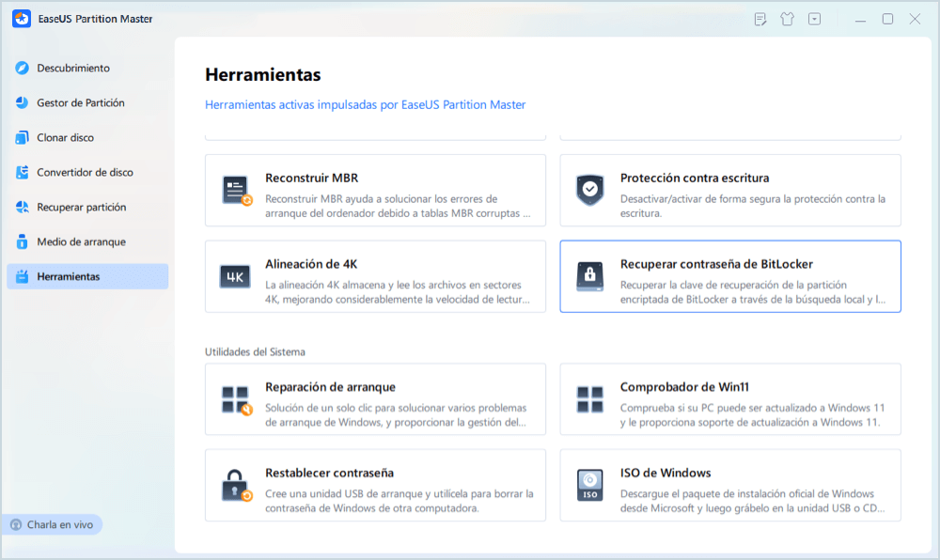Open Recuperar contraseña de BitLocker
Image resolution: width=940 pixels, height=560 pixels.
click(x=730, y=276)
